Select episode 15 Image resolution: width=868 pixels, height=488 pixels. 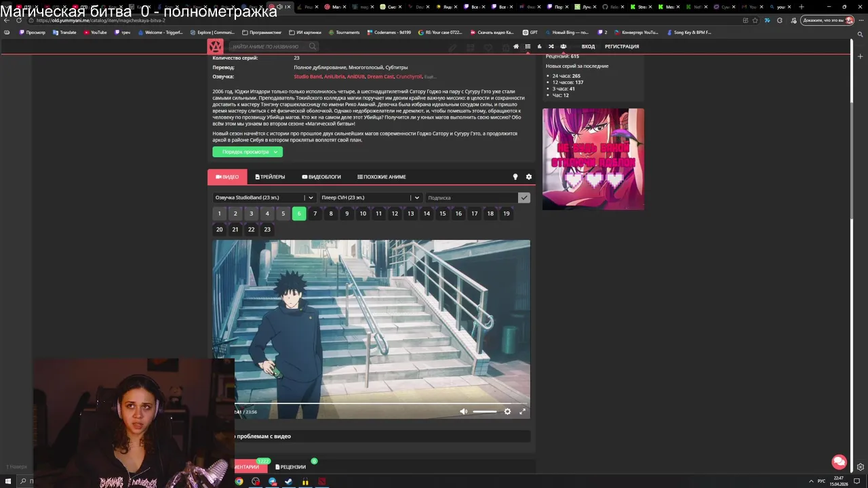[x=442, y=213]
